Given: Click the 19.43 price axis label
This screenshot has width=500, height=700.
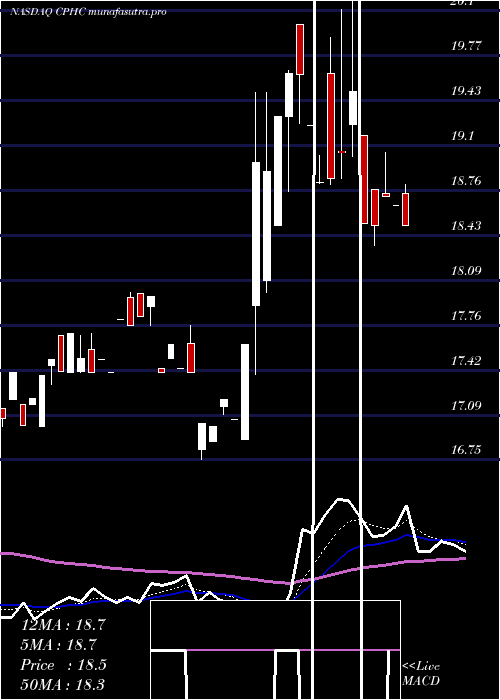Looking at the screenshot, I should tap(467, 91).
